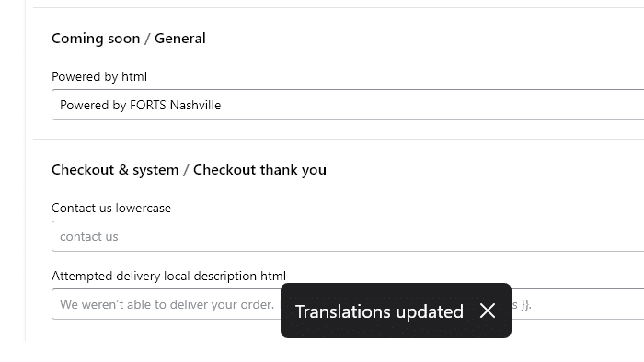Focus the Contact us lowercase field
Image resolution: width=644 pixels, height=362 pixels.
348,236
